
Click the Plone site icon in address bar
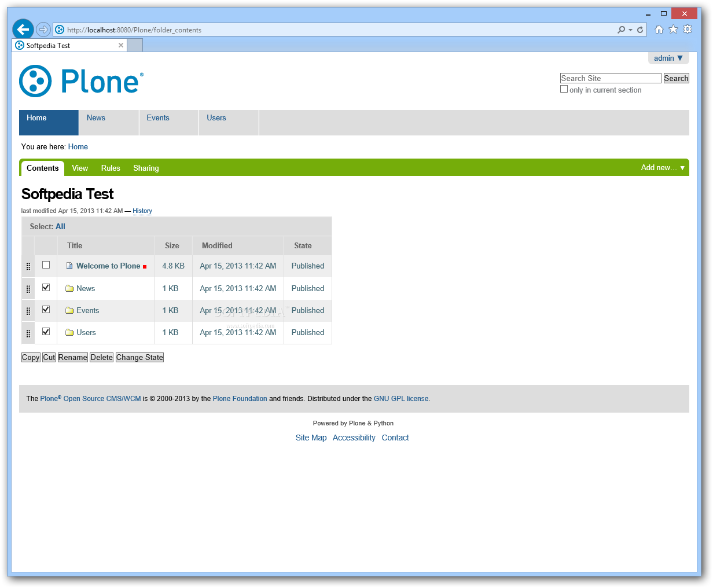click(60, 30)
